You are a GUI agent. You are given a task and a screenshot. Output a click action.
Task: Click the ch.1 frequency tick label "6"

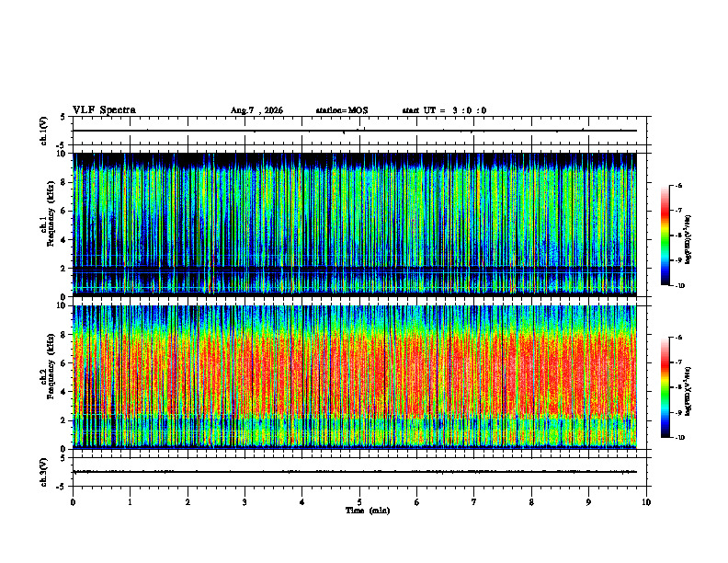64,212
